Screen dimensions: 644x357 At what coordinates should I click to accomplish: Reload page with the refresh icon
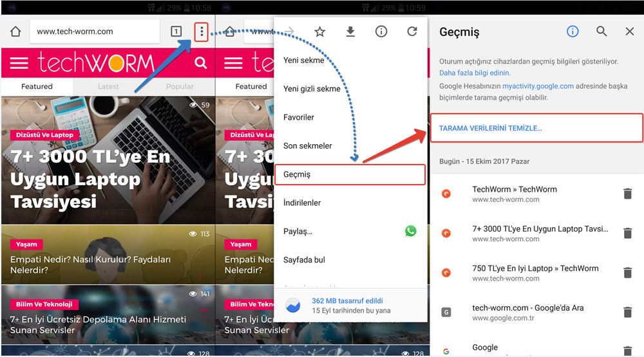(x=412, y=32)
